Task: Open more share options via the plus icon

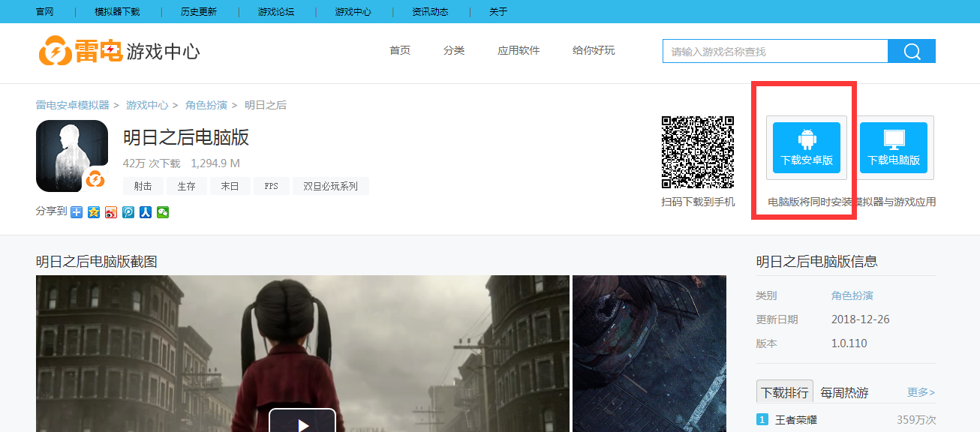Action: point(75,212)
